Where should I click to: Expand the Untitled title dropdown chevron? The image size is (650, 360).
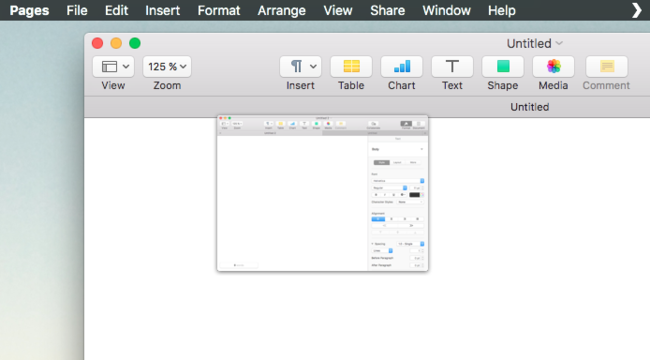point(559,43)
